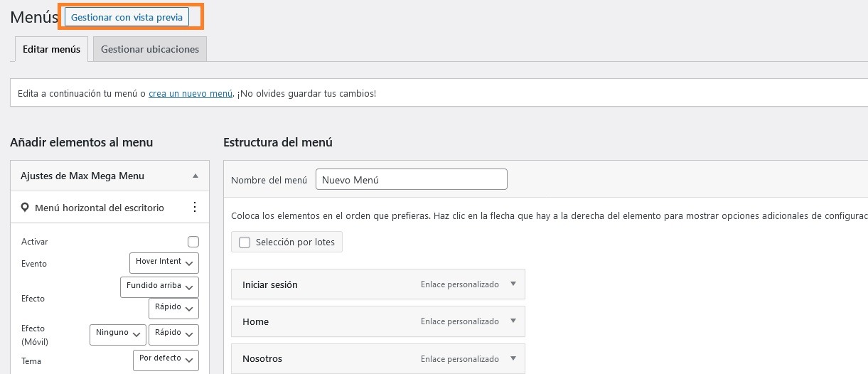Click the Gestionar con vista previa button
Screen dimensions: 868x374
coord(127,17)
